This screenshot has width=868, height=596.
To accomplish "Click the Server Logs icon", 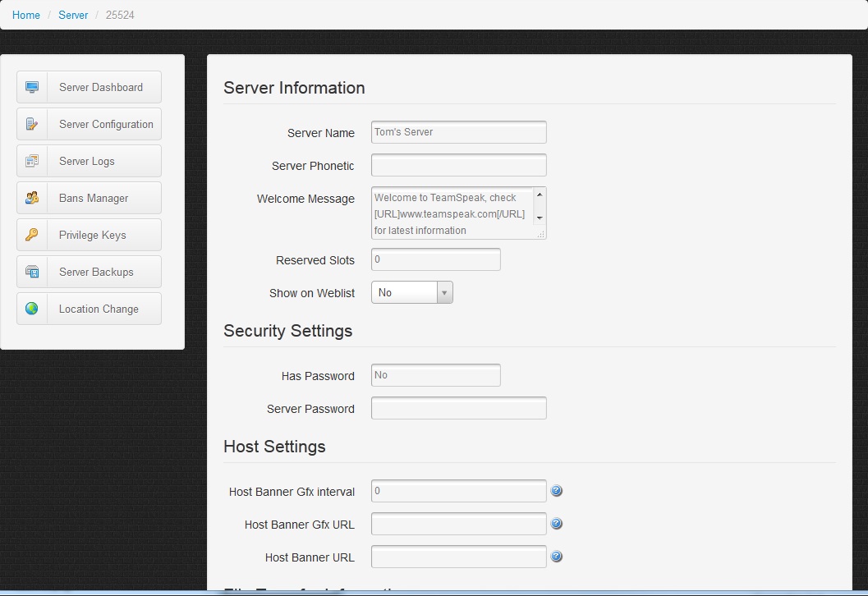I will (x=32, y=161).
